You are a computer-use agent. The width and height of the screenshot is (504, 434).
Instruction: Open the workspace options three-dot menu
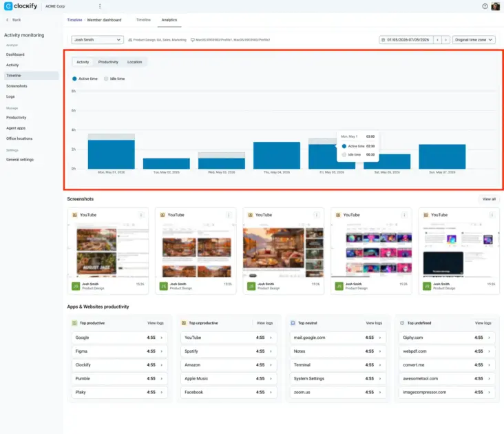[x=100, y=6]
